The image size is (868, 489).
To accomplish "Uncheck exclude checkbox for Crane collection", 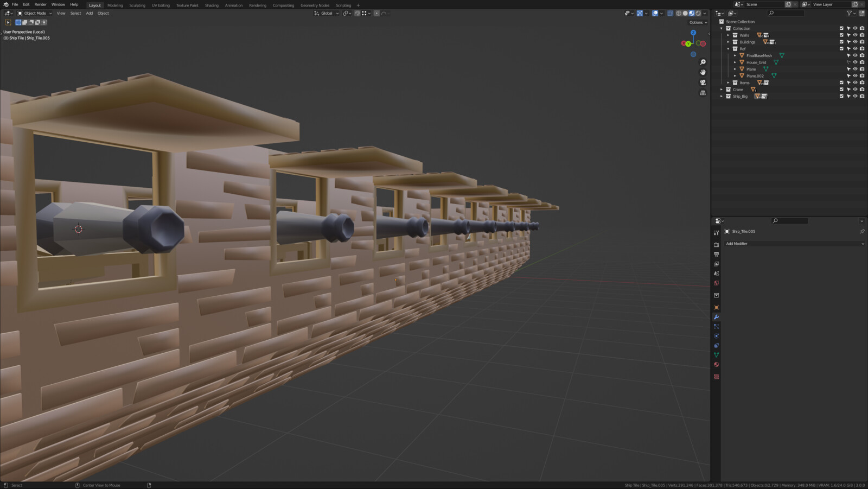I will (x=841, y=90).
